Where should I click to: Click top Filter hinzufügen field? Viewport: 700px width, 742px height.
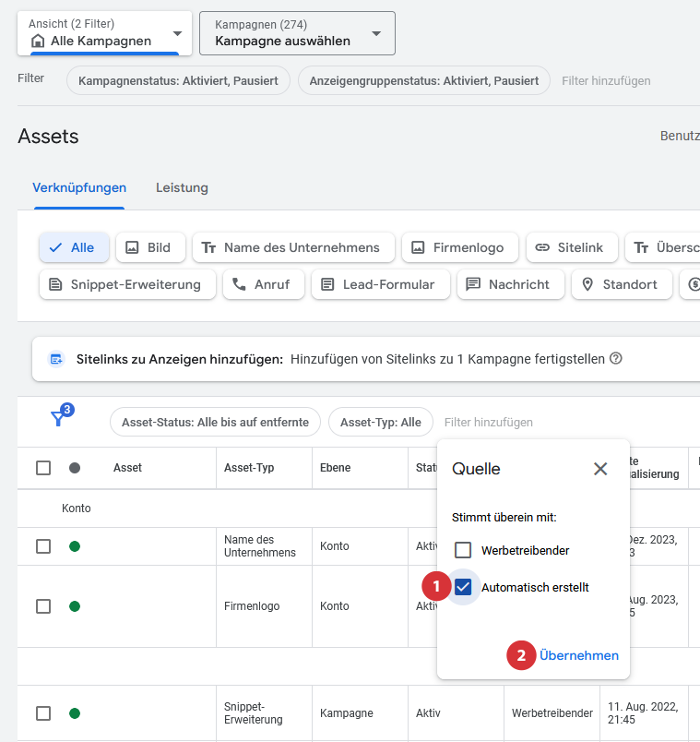[x=606, y=81]
